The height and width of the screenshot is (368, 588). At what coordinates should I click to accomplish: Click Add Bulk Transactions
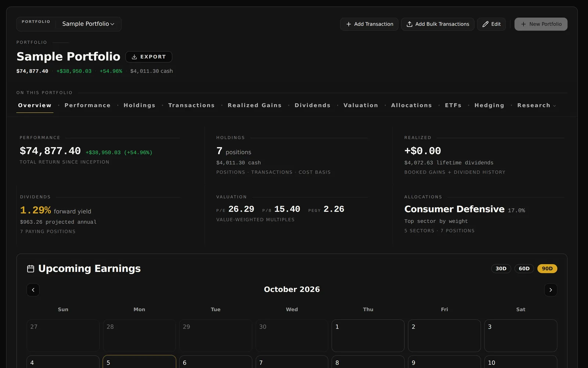tap(437, 24)
